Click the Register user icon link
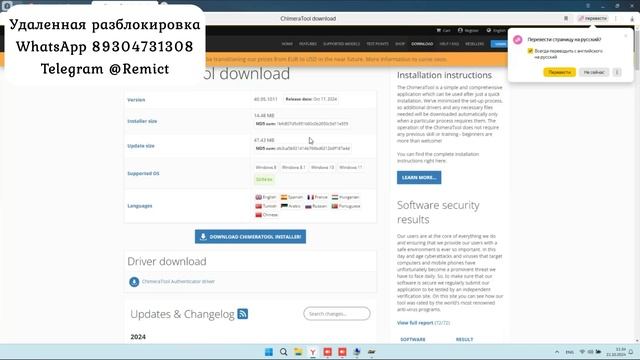 click(x=468, y=30)
